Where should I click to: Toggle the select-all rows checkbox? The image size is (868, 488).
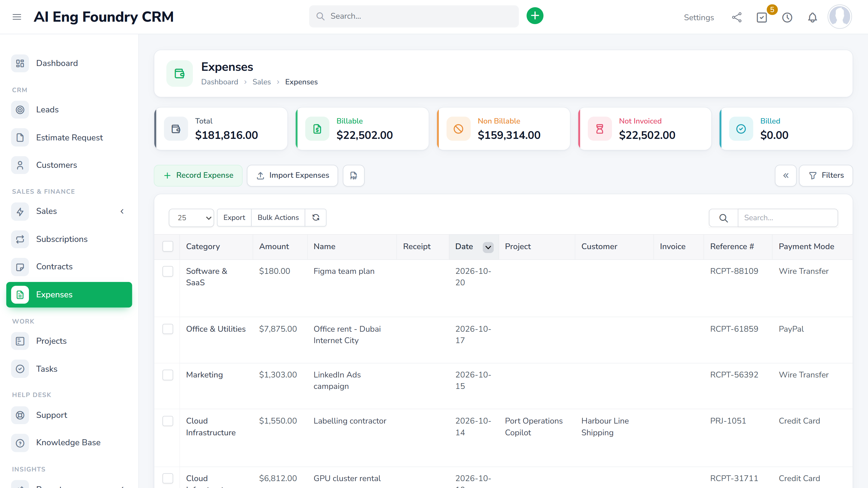168,246
